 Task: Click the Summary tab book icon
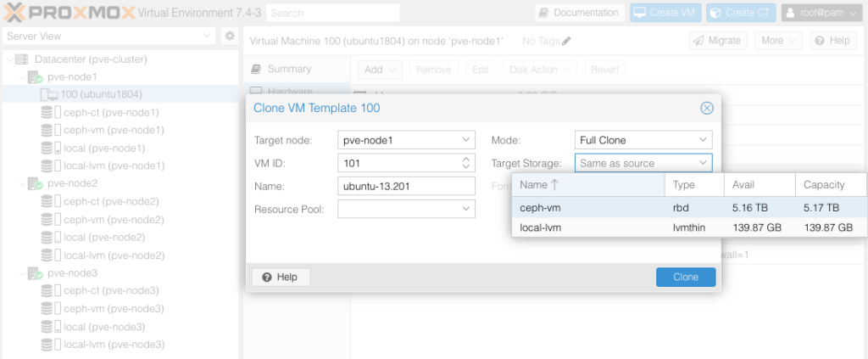(256, 69)
